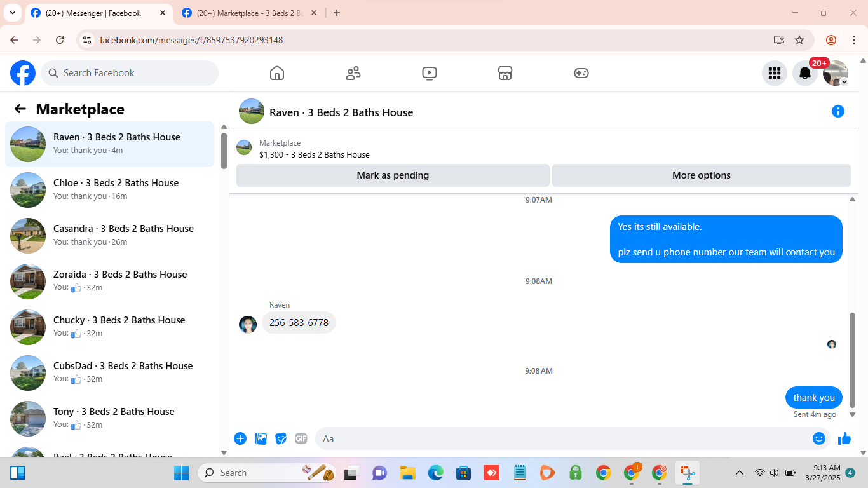Click the conversation list scrollbar
Image resolution: width=868 pixels, height=488 pixels.
224,151
